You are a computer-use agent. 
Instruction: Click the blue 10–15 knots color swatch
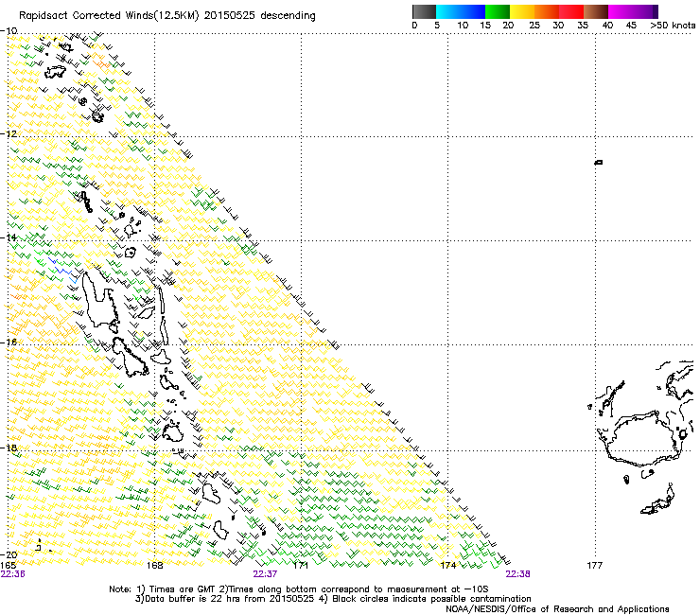473,11
